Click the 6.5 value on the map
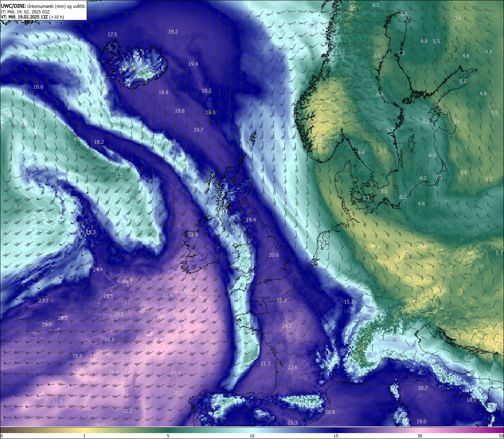Viewport: 504px width, 439px height. [432, 156]
